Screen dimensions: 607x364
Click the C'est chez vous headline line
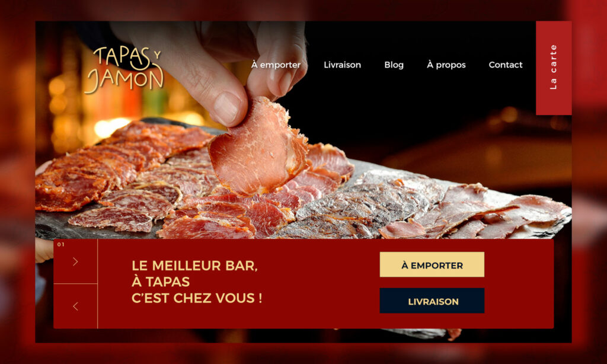pos(197,298)
